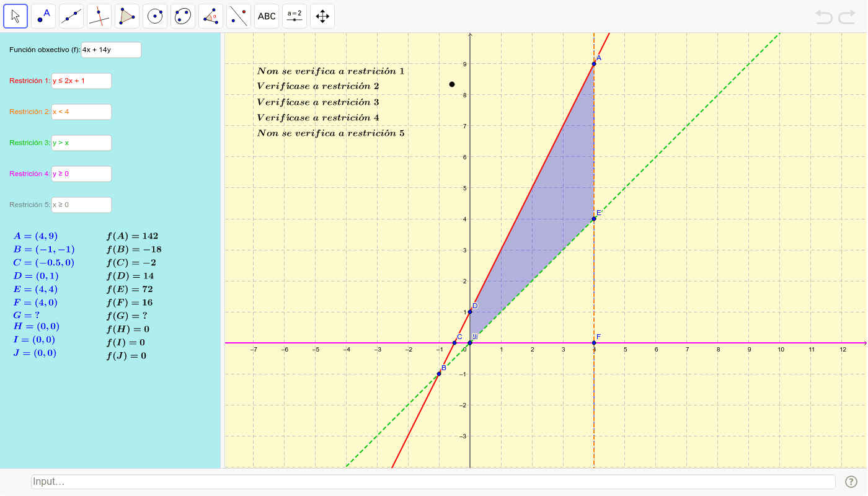Screen dimensions: 868x496
Task: Select the Move Graphics View tool
Action: pyautogui.click(x=322, y=16)
